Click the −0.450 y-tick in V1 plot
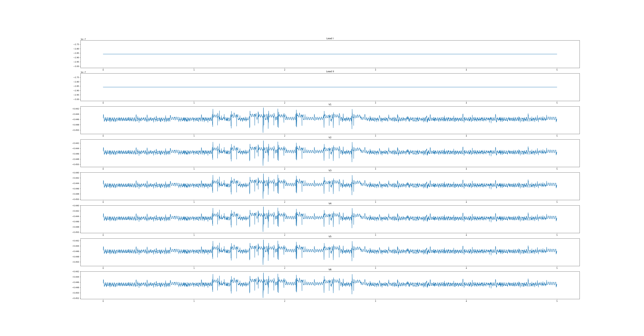 click(75, 130)
